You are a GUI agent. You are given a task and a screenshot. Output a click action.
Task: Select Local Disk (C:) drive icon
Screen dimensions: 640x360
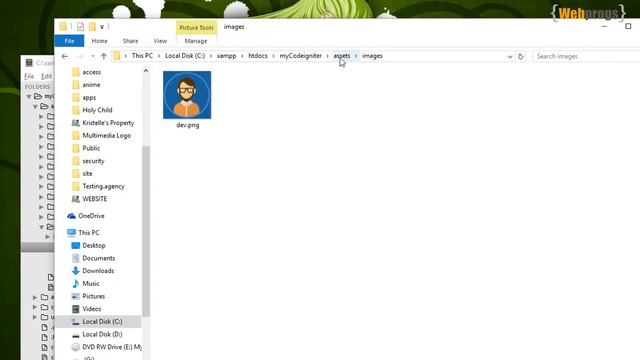(76, 322)
